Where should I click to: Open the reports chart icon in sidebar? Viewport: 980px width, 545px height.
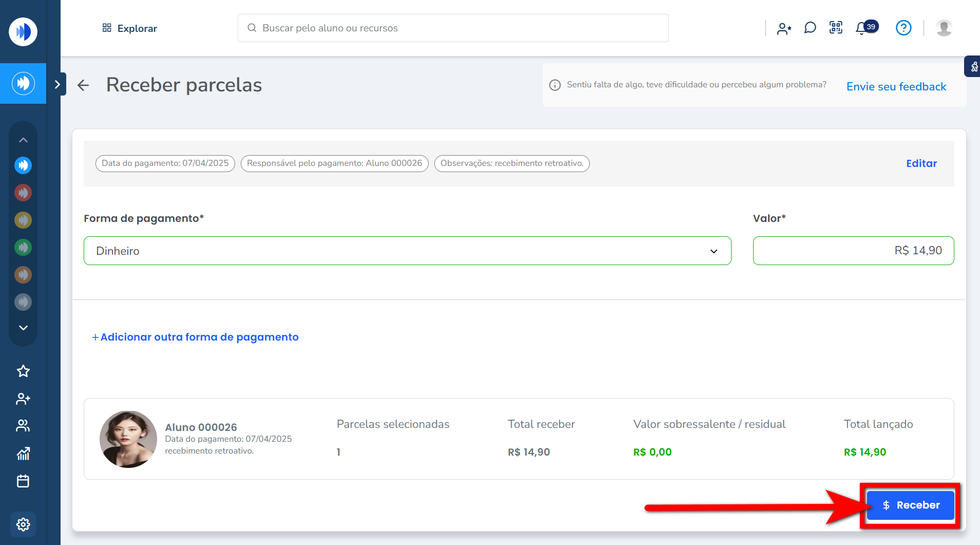point(23,454)
